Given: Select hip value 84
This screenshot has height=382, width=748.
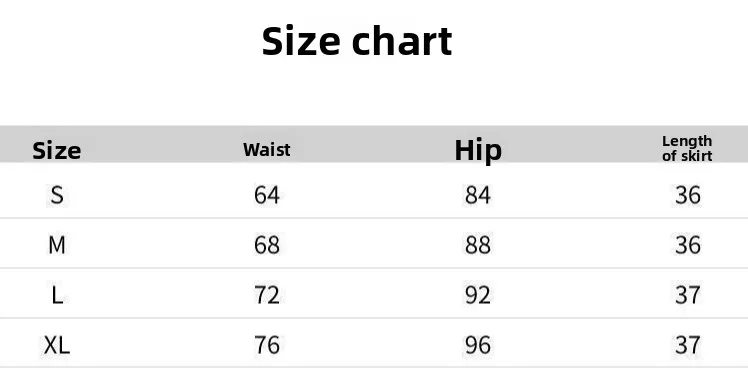Looking at the screenshot, I should (478, 195).
